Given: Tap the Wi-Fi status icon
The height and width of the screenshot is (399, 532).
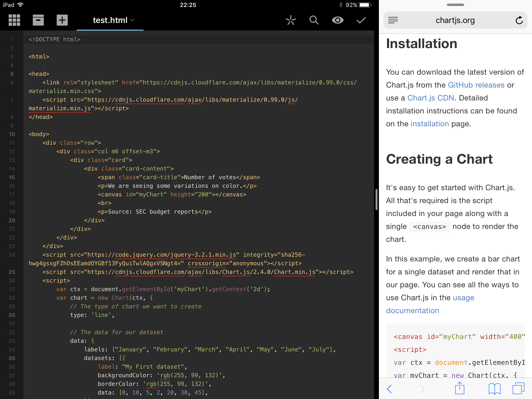Looking at the screenshot, I should coord(20,5).
